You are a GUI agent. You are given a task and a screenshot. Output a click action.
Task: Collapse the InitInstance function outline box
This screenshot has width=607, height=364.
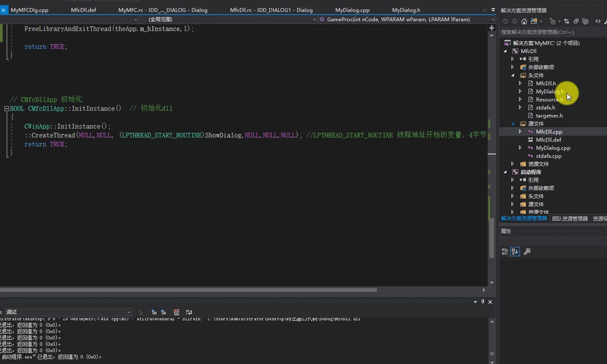point(7,108)
